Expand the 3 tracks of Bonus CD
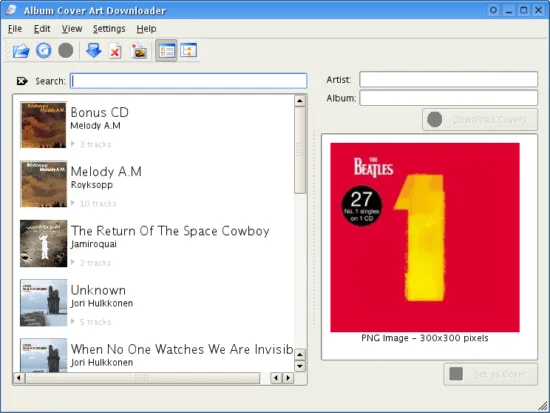This screenshot has height=413, width=550. point(73,144)
